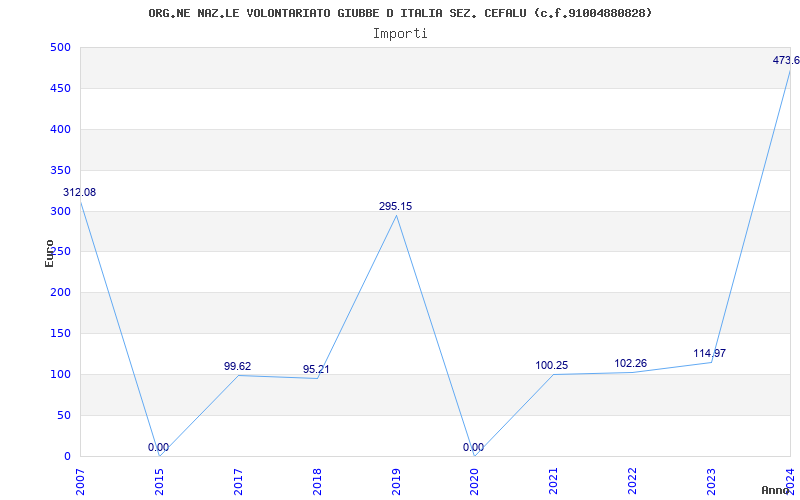Select the 150 y-axis tick label

point(60,333)
